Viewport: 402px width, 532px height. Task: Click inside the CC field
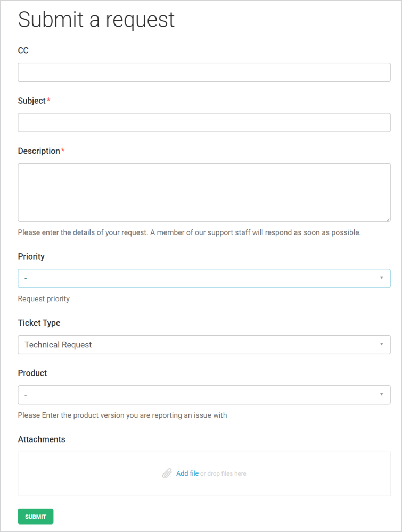coord(204,72)
